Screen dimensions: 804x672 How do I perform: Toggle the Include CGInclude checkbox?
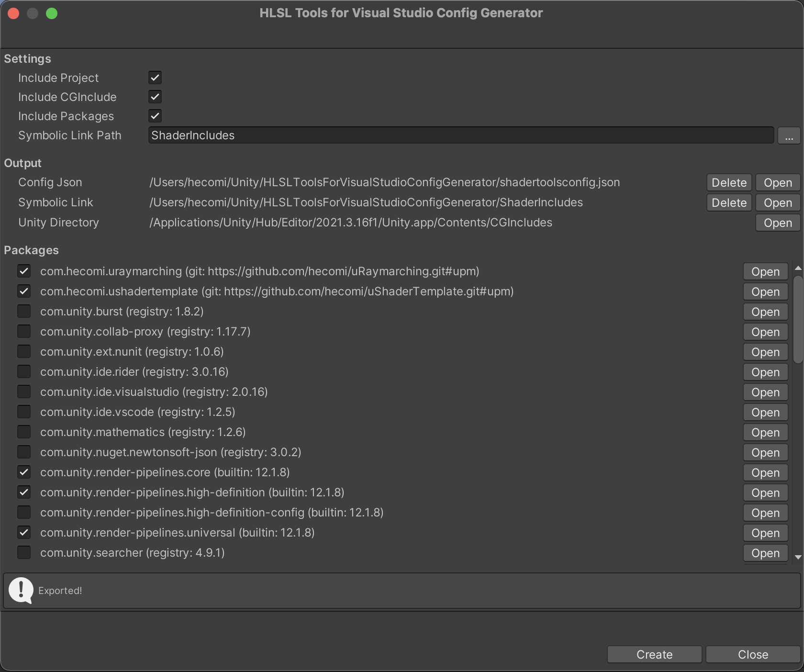click(155, 97)
